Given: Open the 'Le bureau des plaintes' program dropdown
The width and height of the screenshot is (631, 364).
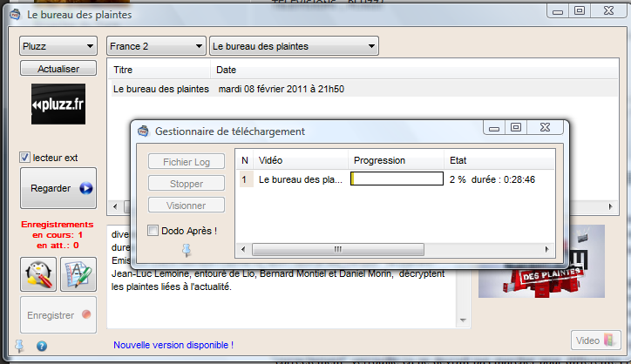Looking at the screenshot, I should (294, 46).
